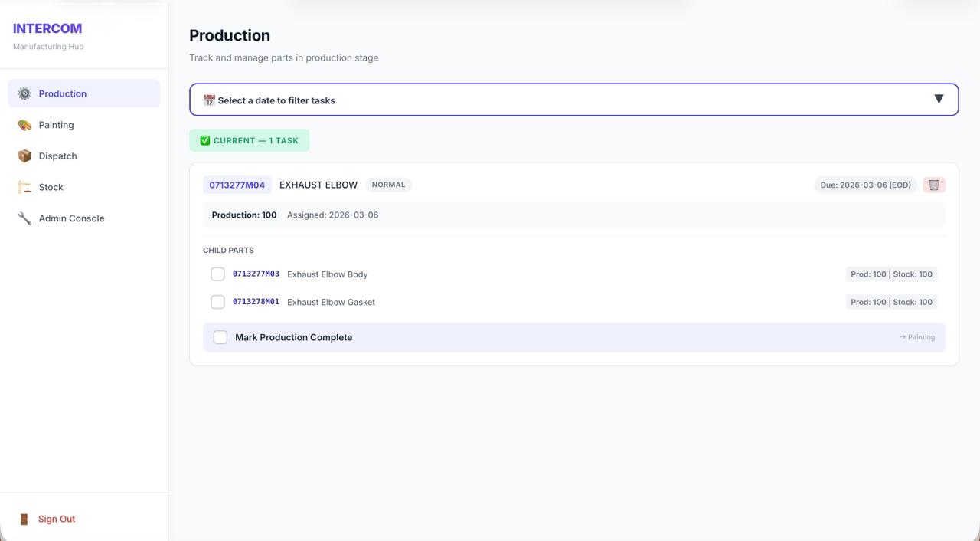
Task: Click the 'Manufacturing Hub' subtitle
Action: click(x=48, y=47)
